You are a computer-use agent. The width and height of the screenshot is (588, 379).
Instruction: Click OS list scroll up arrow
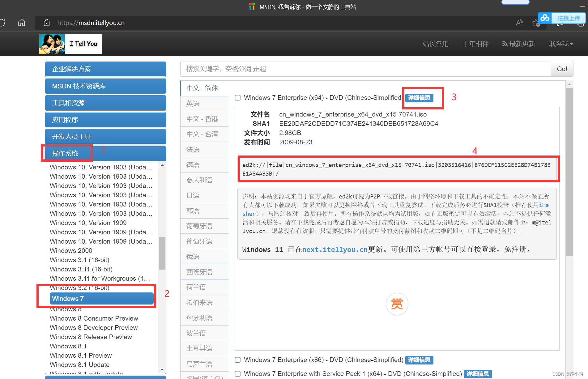tap(162, 165)
